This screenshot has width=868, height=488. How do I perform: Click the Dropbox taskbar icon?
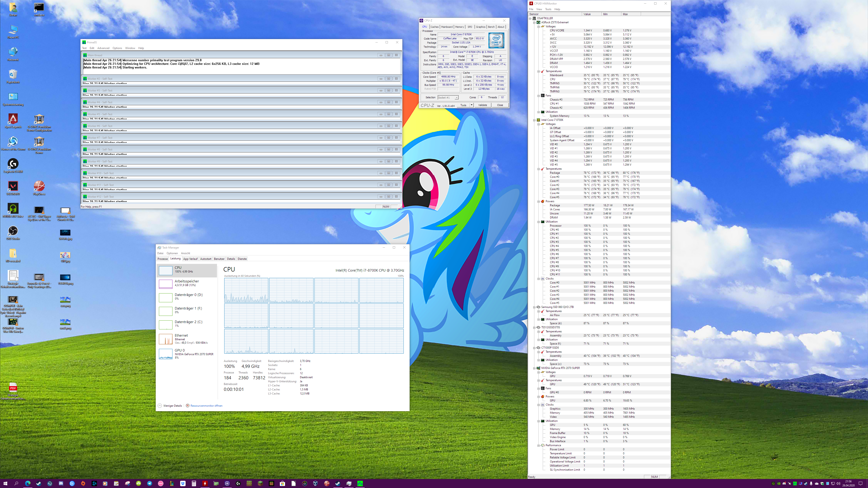[x=183, y=484]
